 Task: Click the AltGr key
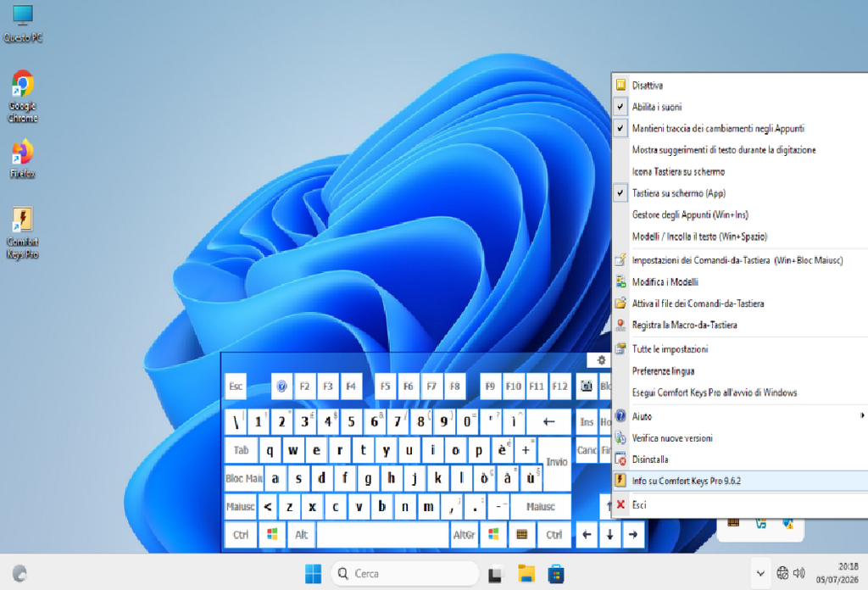[x=464, y=535]
